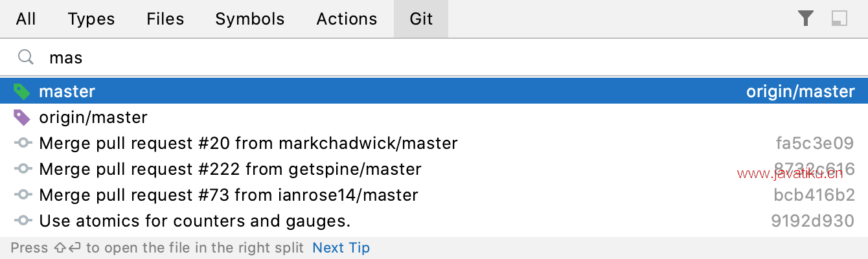Click the Next Tip link
The height and width of the screenshot is (259, 868).
point(341,247)
